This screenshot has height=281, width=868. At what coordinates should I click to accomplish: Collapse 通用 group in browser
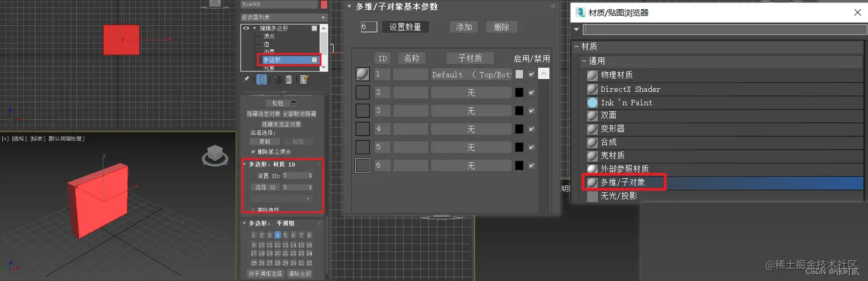click(584, 61)
